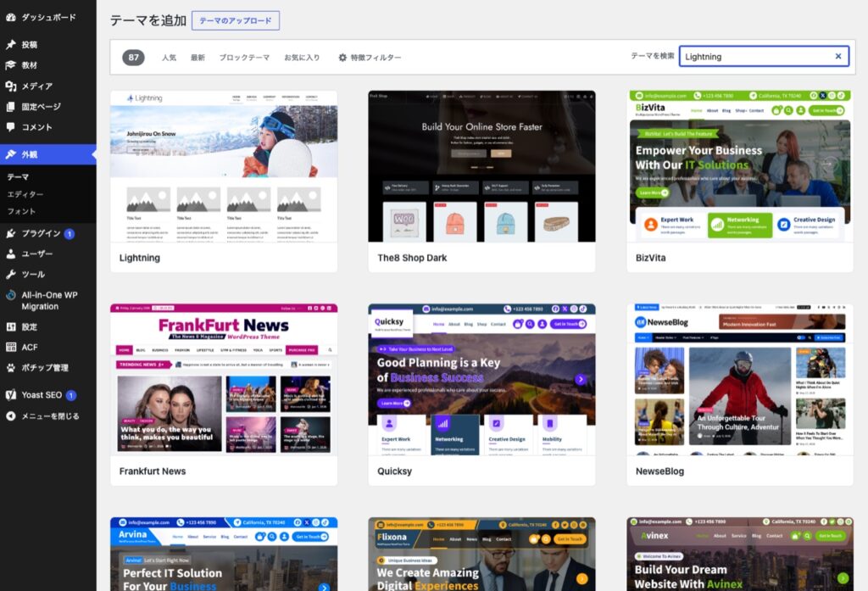Switch to the お気に入り filter tab
The image size is (868, 591).
(302, 57)
